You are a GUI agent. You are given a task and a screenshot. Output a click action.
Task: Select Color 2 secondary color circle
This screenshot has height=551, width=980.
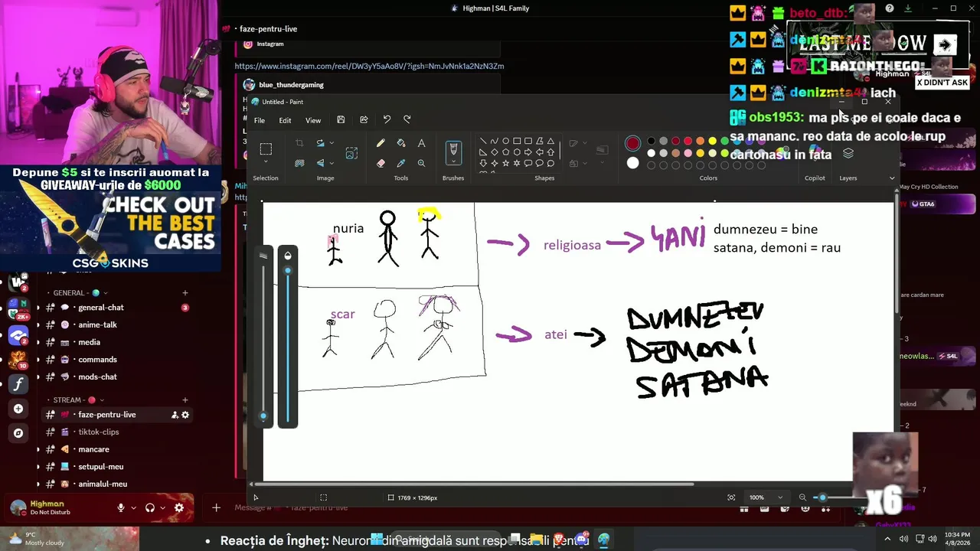tap(632, 162)
